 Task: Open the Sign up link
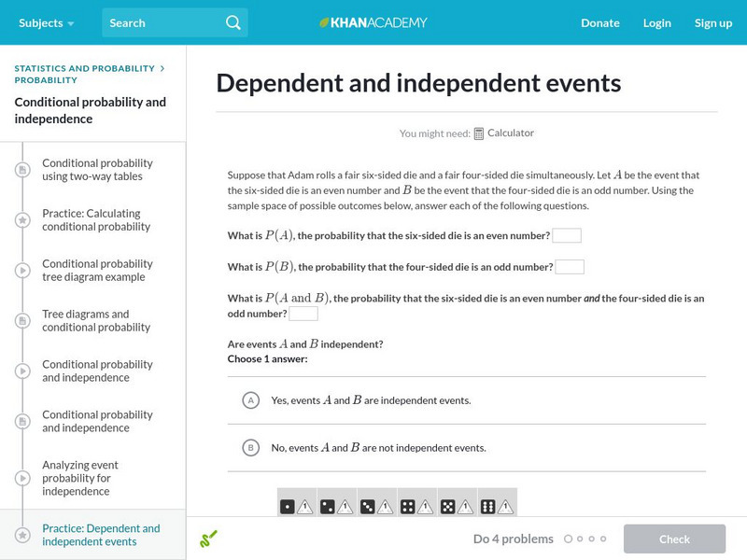713,22
